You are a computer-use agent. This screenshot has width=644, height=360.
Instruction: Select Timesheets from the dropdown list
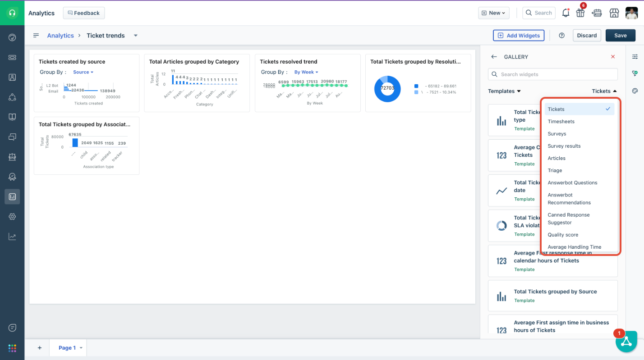coord(561,122)
